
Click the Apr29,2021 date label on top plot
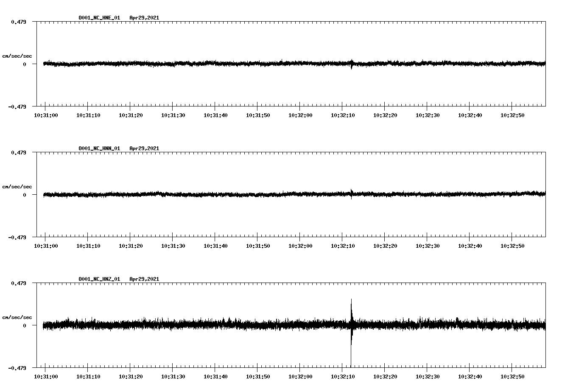[x=144, y=18]
